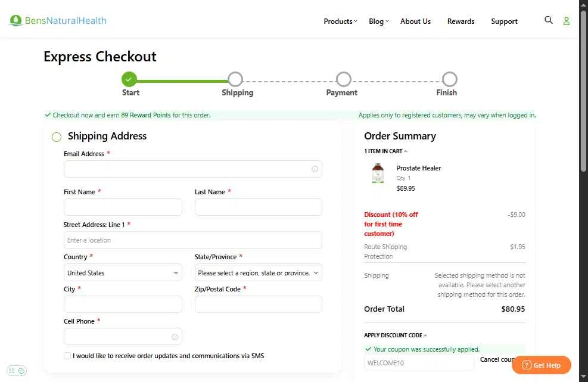Image resolution: width=588 pixels, height=382 pixels.
Task: Collapse the Apply Discount Code section
Action: (x=395, y=336)
